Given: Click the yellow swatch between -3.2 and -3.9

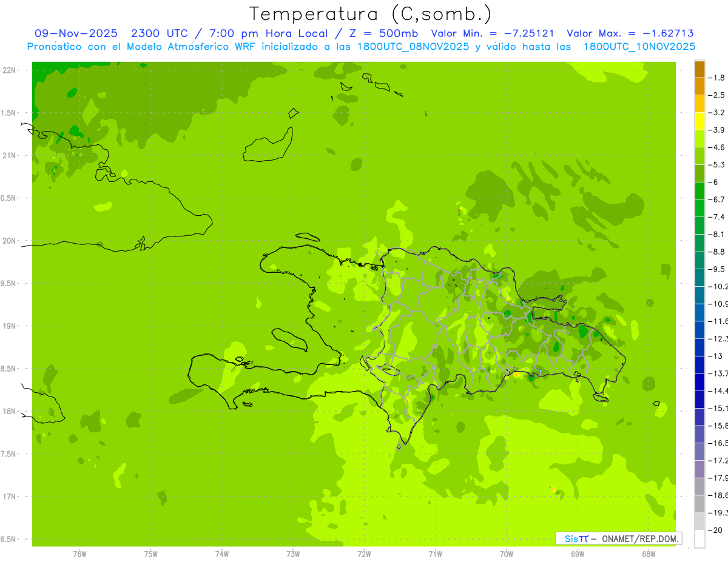Looking at the screenshot, I should click(x=699, y=121).
